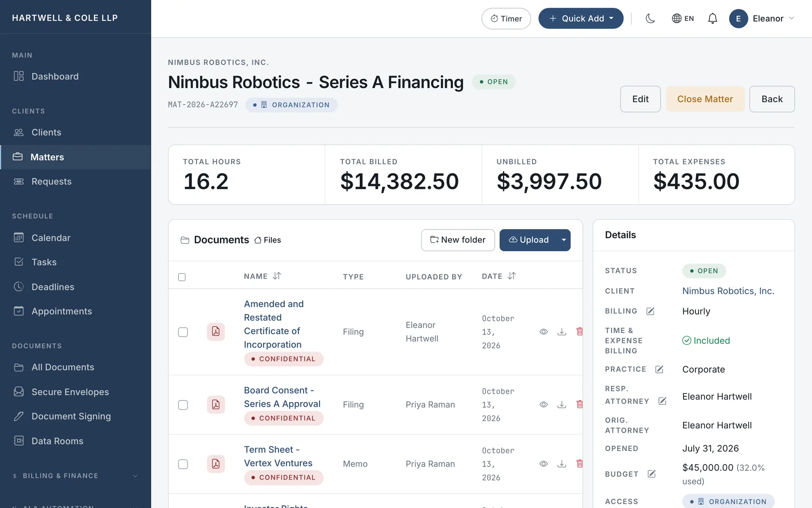Viewport: 812px width, 508px height.
Task: Go to Files home breadcrumb
Action: [268, 240]
